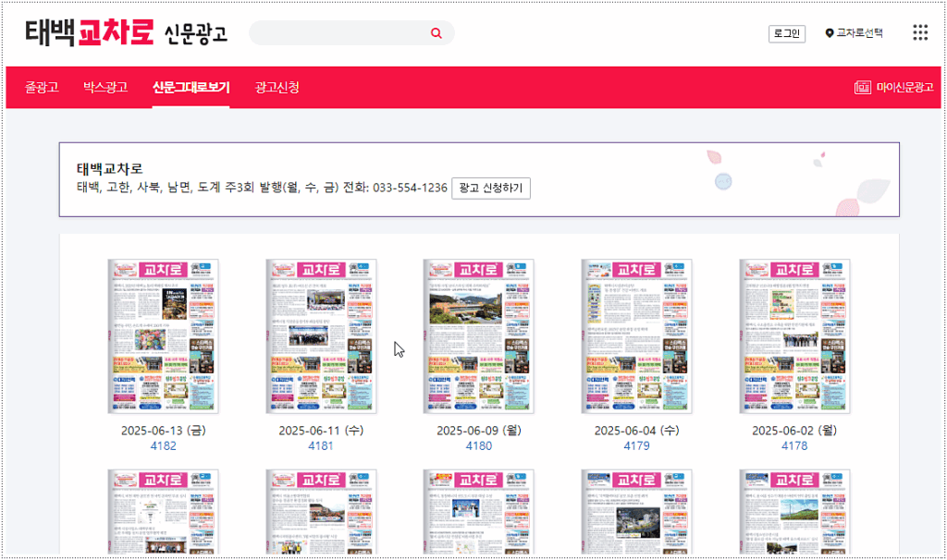
Task: Open the 박스광고 tab
Action: point(105,88)
